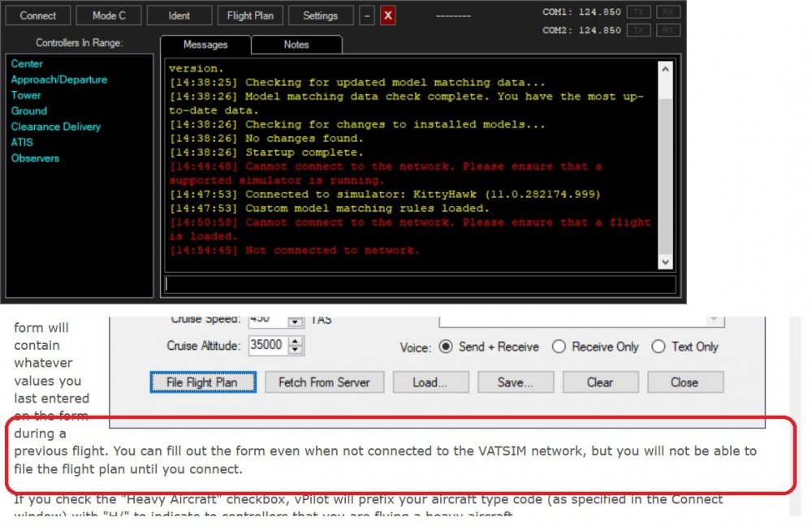Expand the Approach/Departure controllers group
This screenshot has height=526, width=812.
[58, 80]
